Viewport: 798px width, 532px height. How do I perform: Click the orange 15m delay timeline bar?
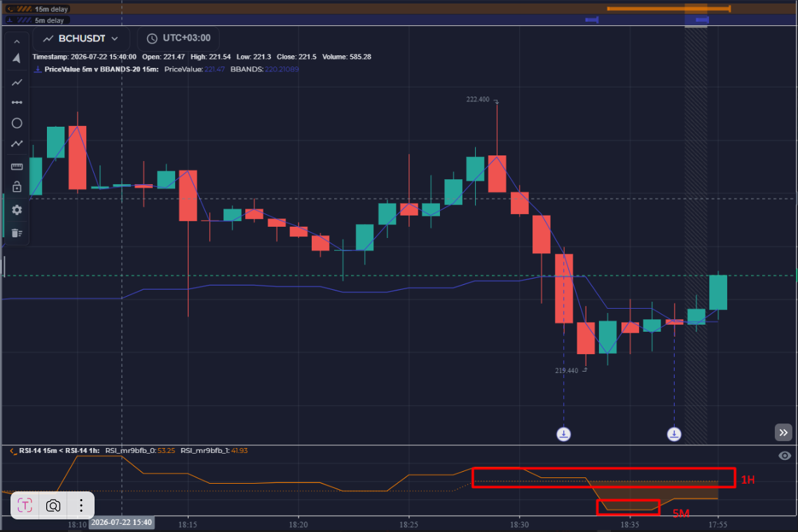point(668,8)
